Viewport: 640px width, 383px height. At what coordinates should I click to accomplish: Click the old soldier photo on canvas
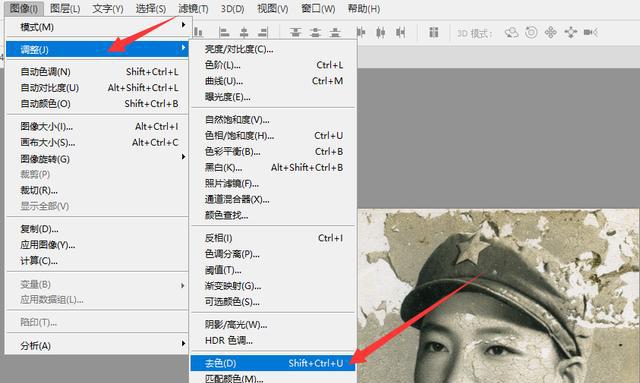498,296
